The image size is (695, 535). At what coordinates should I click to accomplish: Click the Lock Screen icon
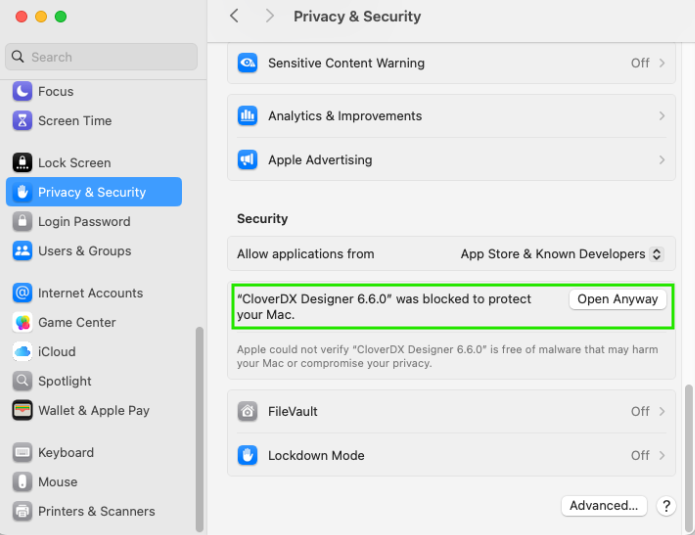22,163
